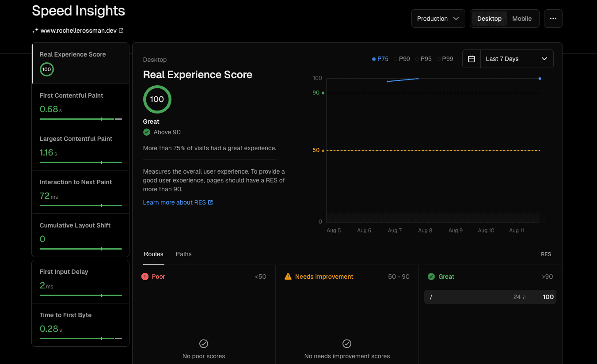
Task: Select the P99 percentile option
Action: 445,59
